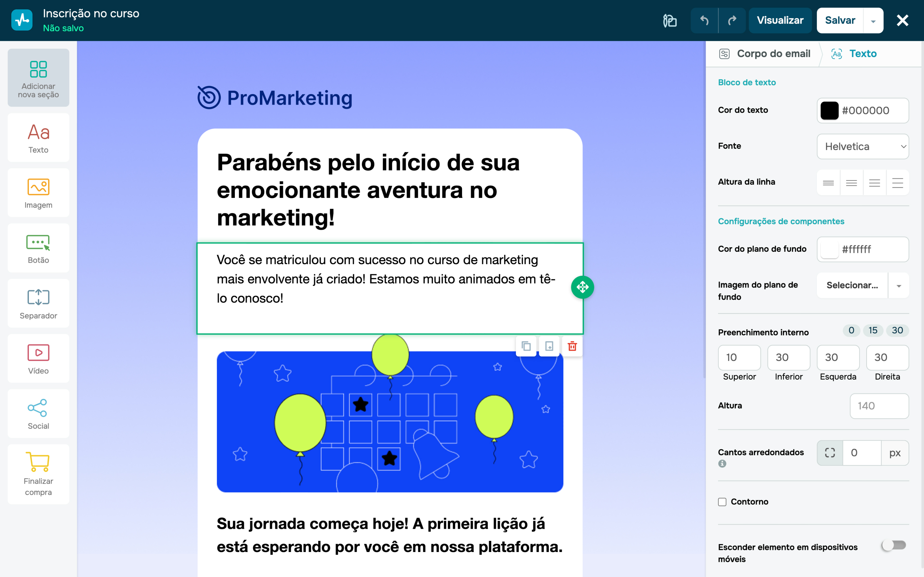924x577 pixels.
Task: Expand the Salvar dropdown arrow
Action: point(873,21)
